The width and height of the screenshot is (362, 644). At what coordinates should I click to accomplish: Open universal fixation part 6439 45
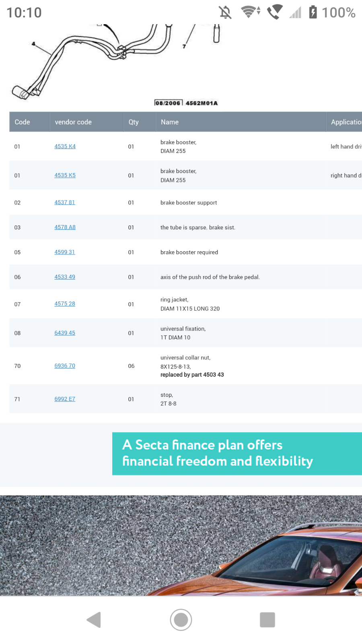[x=65, y=333]
